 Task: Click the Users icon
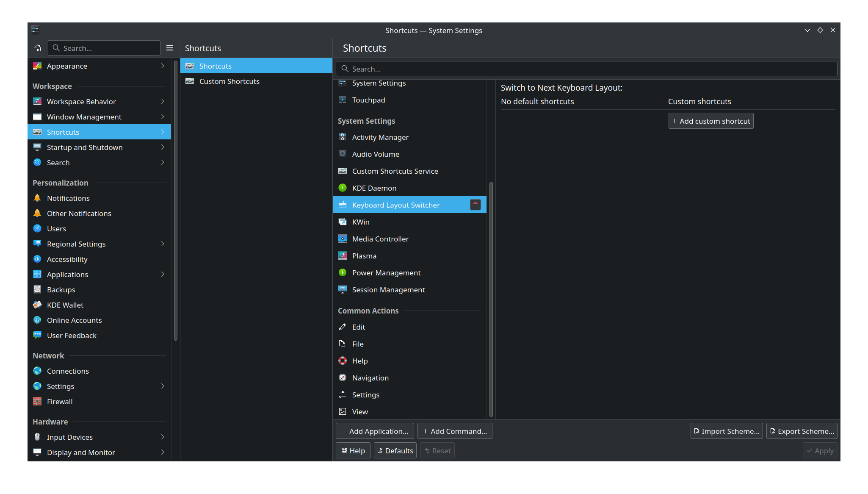click(37, 229)
